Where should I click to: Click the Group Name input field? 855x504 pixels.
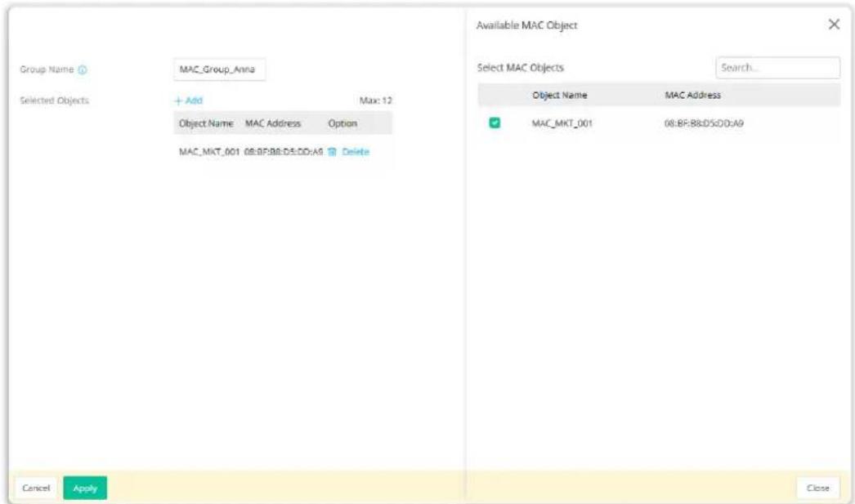click(x=219, y=69)
